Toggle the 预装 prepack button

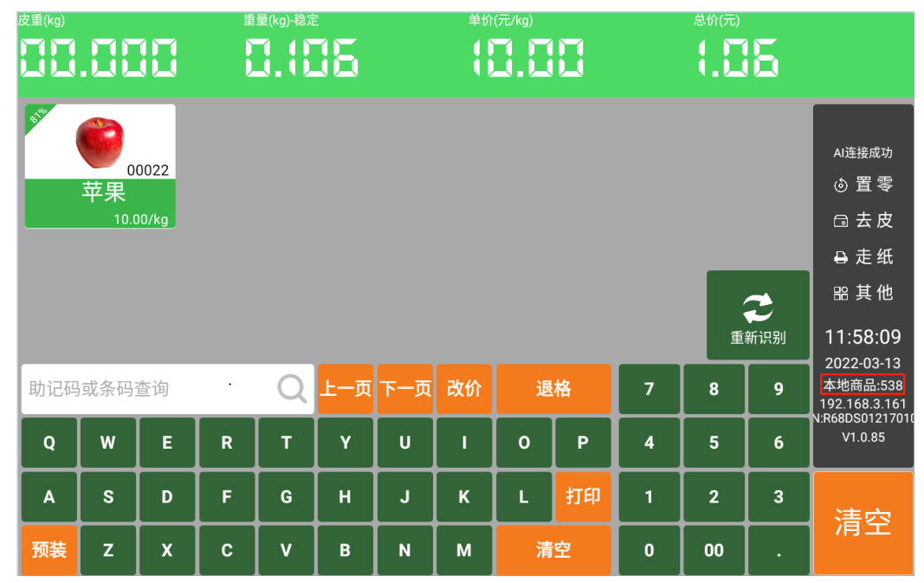[x=48, y=550]
